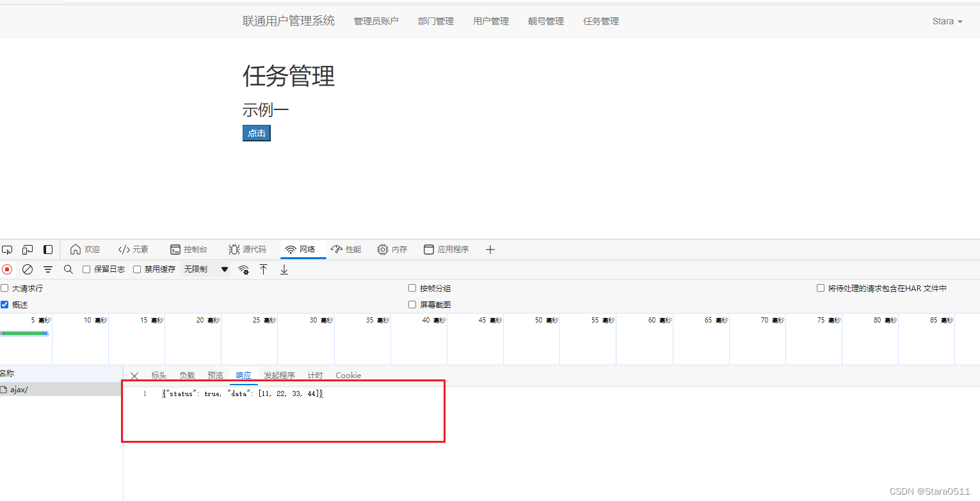Open network search magnifier
The width and height of the screenshot is (980, 501).
point(68,269)
